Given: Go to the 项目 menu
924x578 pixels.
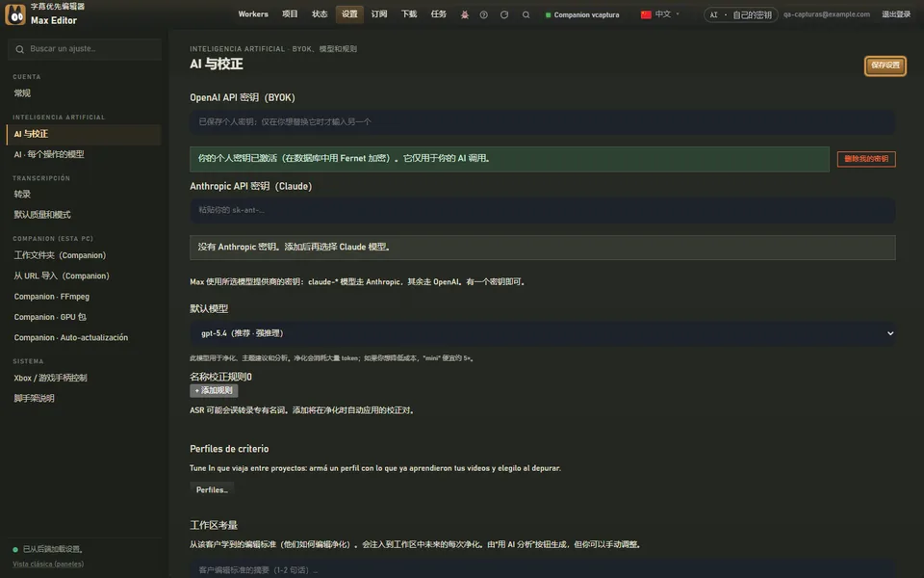Looking at the screenshot, I should click(x=290, y=14).
